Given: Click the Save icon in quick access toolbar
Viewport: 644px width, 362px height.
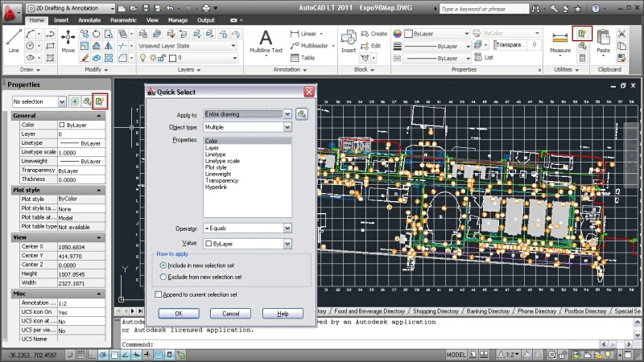Looking at the screenshot, I should tap(146, 8).
